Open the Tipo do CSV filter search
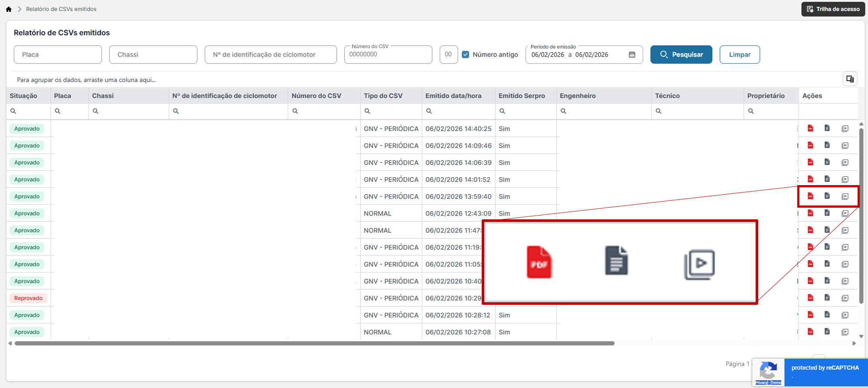The height and width of the screenshot is (388, 868). pyautogui.click(x=367, y=111)
